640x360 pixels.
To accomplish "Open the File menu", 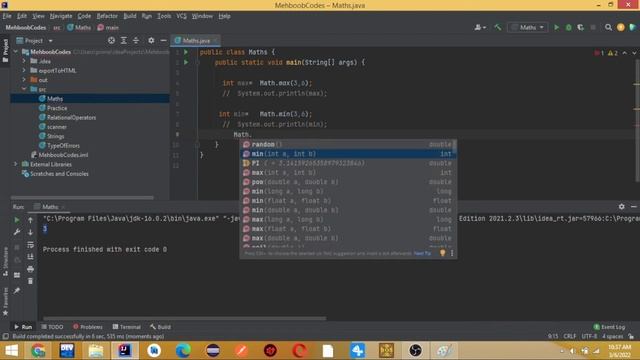I will (7, 16).
